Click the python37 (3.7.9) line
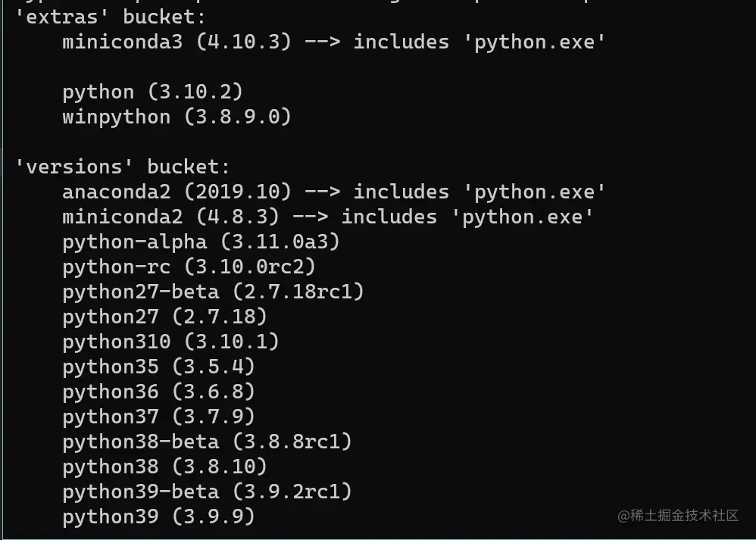The width and height of the screenshot is (756, 540). pyautogui.click(x=158, y=417)
